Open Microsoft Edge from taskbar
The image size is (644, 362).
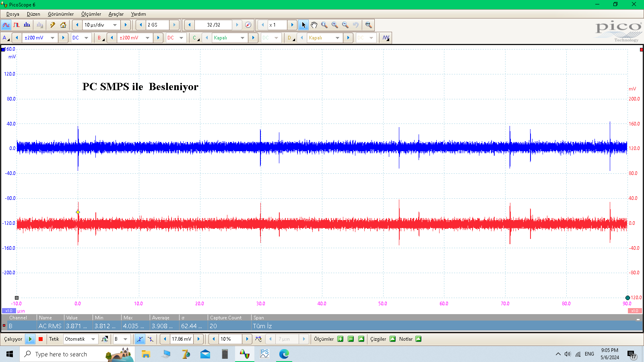(x=284, y=354)
